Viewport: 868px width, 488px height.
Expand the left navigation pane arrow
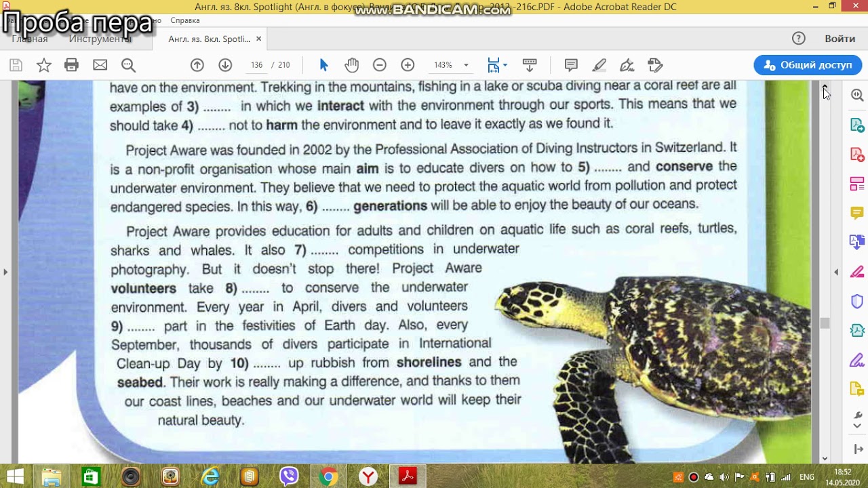pos(5,272)
